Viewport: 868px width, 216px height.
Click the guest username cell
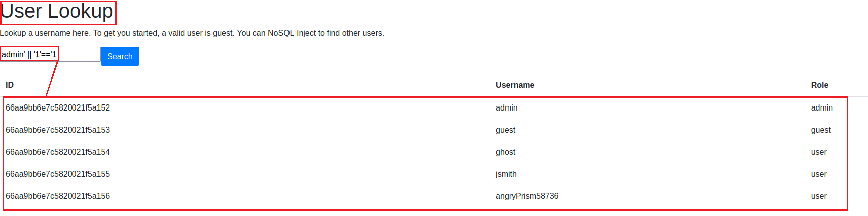(x=505, y=130)
